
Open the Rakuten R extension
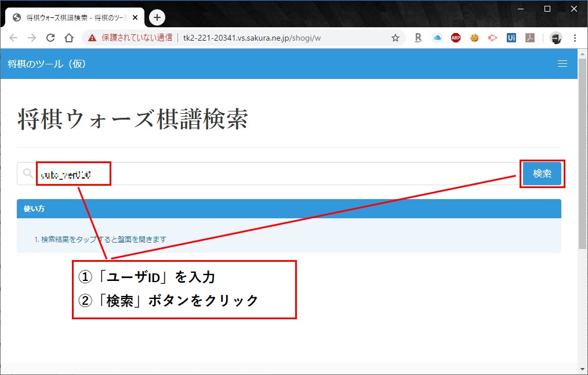[418, 38]
